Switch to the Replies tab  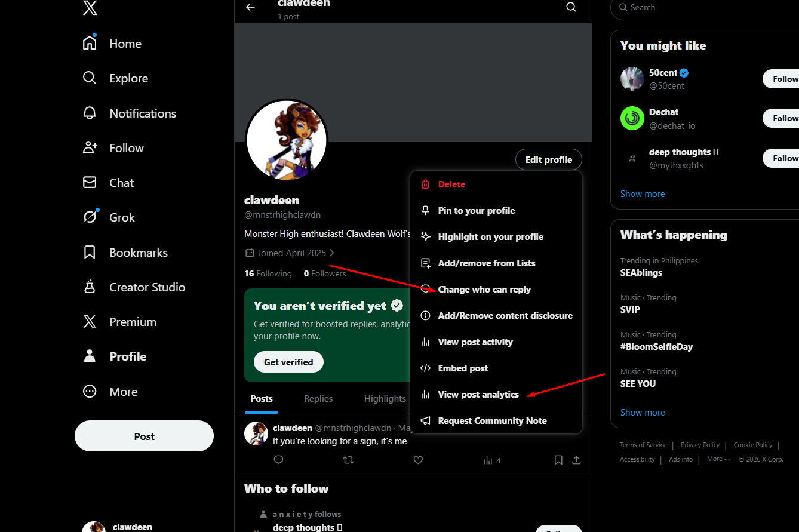[318, 399]
